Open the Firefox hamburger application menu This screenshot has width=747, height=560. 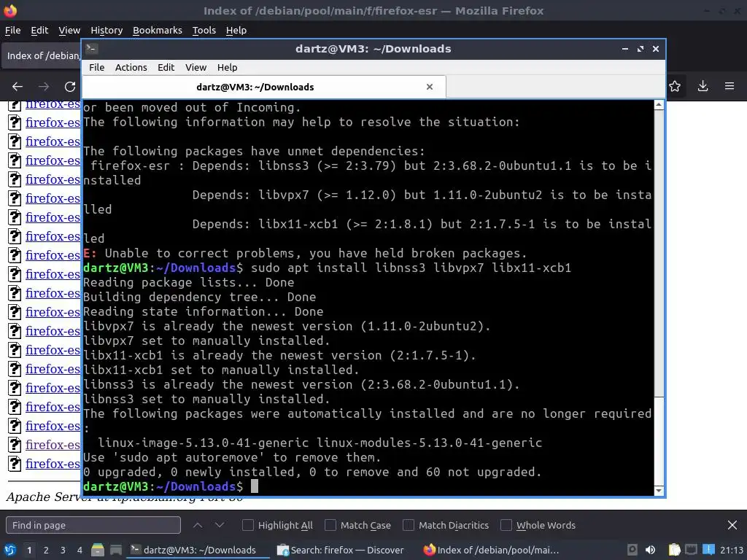729,86
